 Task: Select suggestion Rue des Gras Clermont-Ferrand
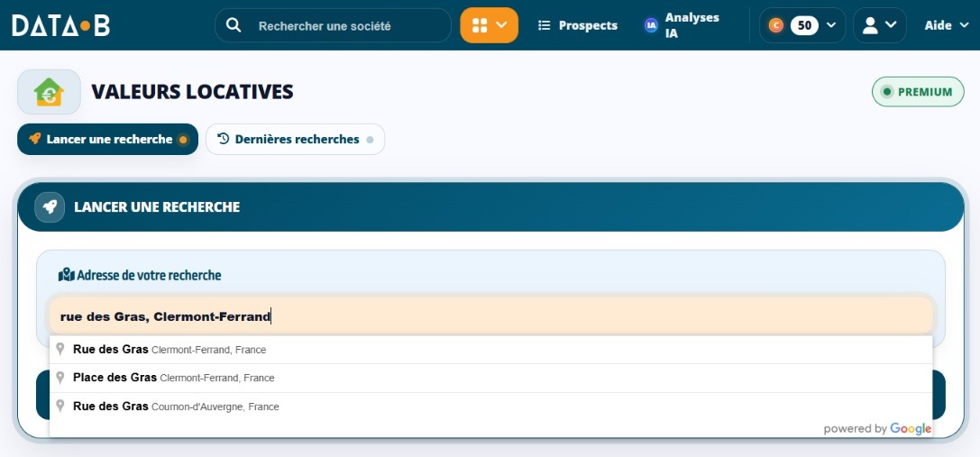[x=490, y=350]
